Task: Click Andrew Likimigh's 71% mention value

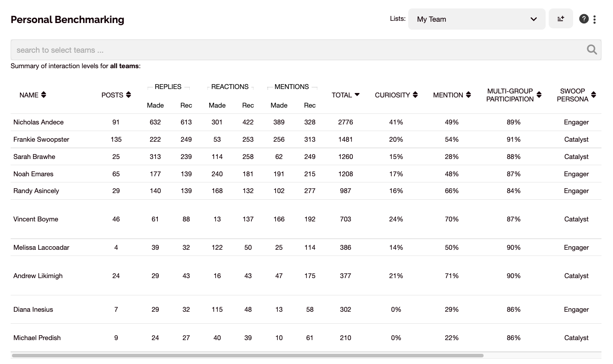Action: [x=452, y=276]
